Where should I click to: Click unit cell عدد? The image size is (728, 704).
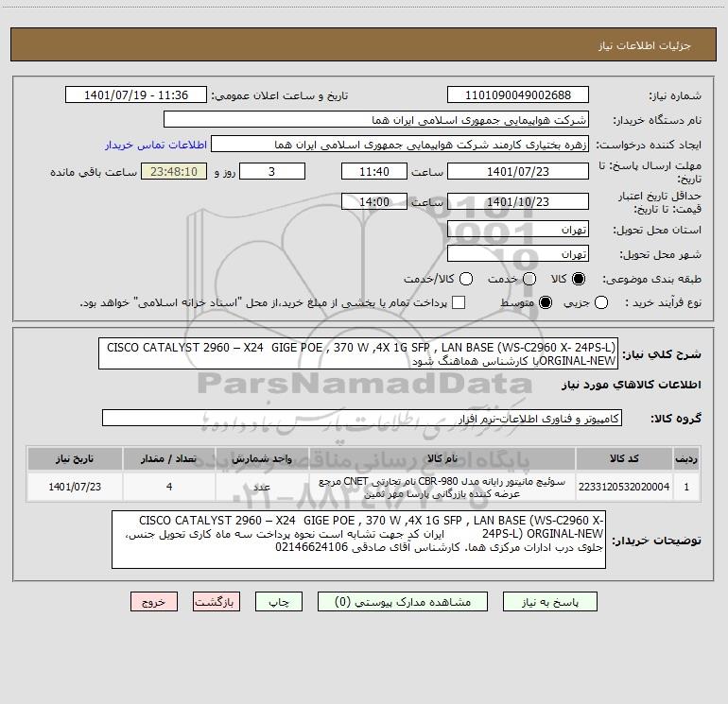(x=262, y=487)
